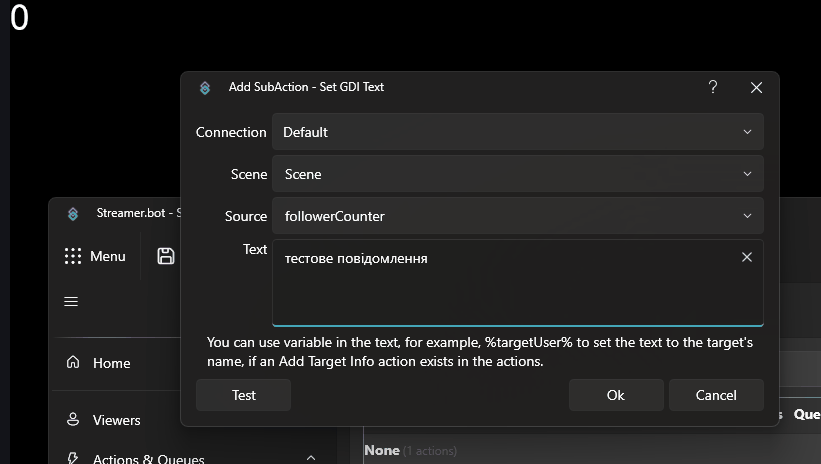Clear the Text field with X icon
821x464 pixels.
pyautogui.click(x=747, y=258)
